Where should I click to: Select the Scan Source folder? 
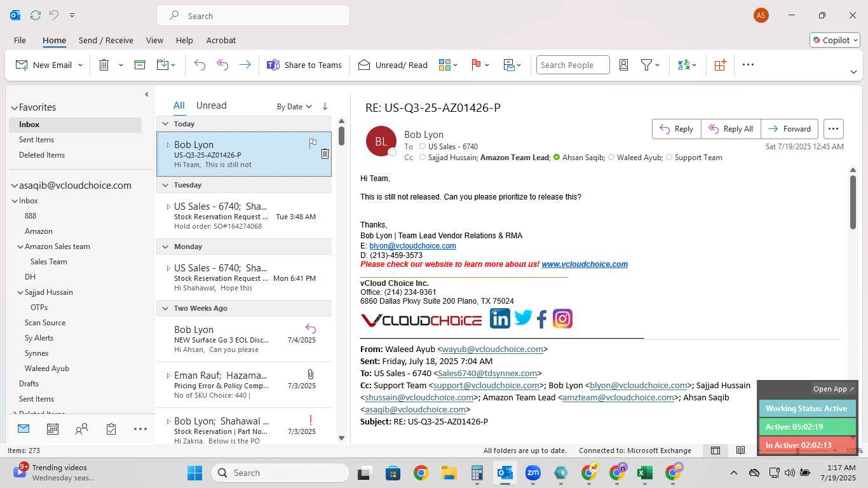pyautogui.click(x=45, y=323)
